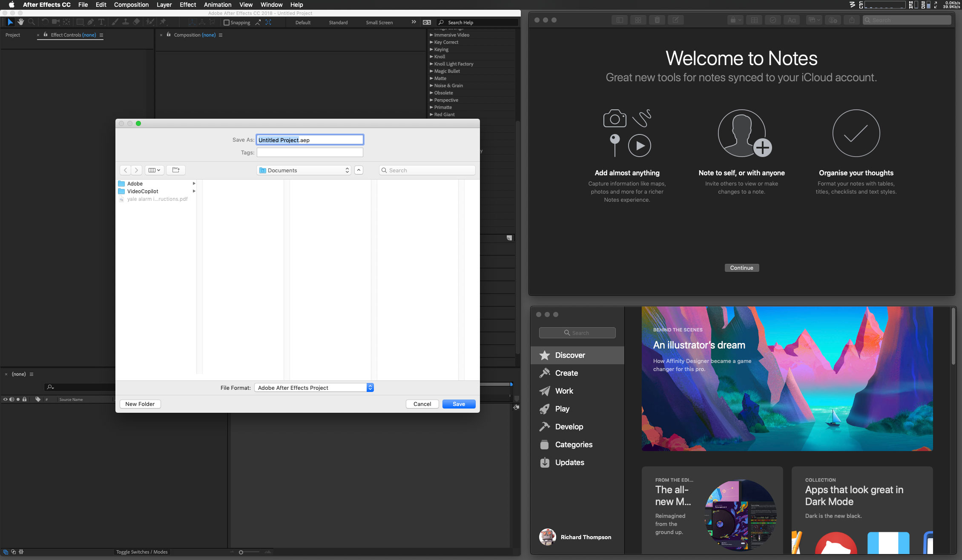Select the Pan Behind anchor point tool
This screenshot has height=560, width=962.
pos(66,22)
